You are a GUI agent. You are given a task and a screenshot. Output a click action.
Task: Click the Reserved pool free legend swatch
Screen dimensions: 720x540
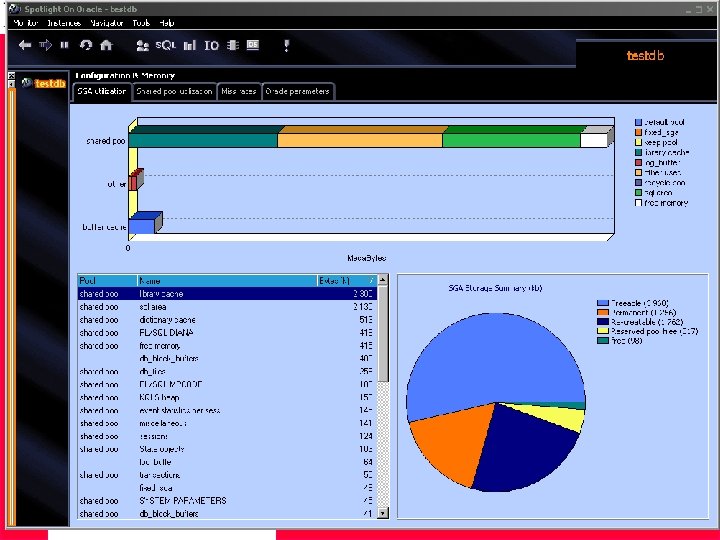(602, 331)
